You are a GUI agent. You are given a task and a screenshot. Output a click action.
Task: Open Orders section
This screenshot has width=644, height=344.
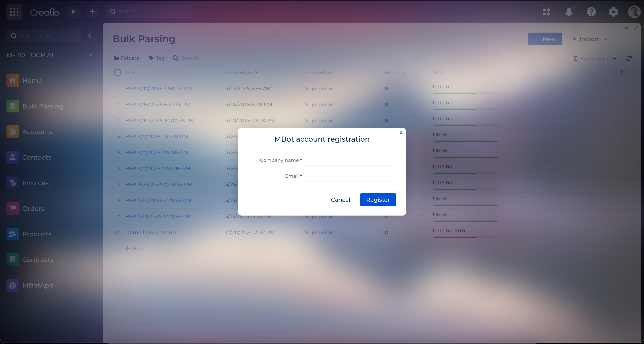(x=26, y=208)
